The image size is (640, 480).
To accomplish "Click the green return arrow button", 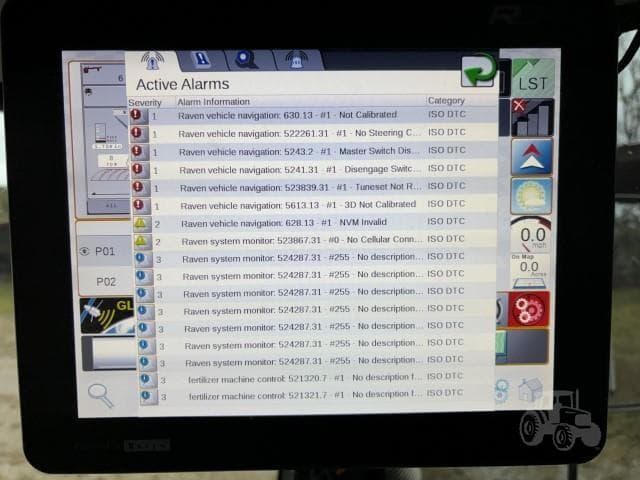I will click(478, 71).
